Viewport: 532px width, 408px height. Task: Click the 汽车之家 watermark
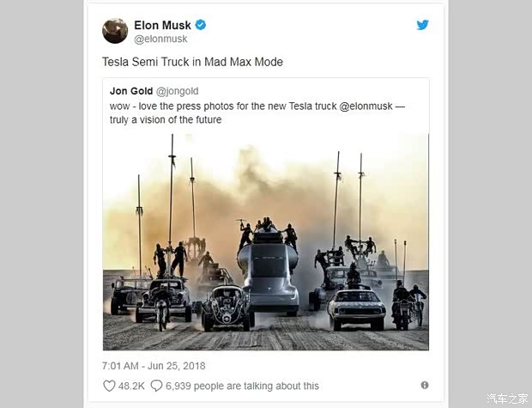[x=507, y=399]
